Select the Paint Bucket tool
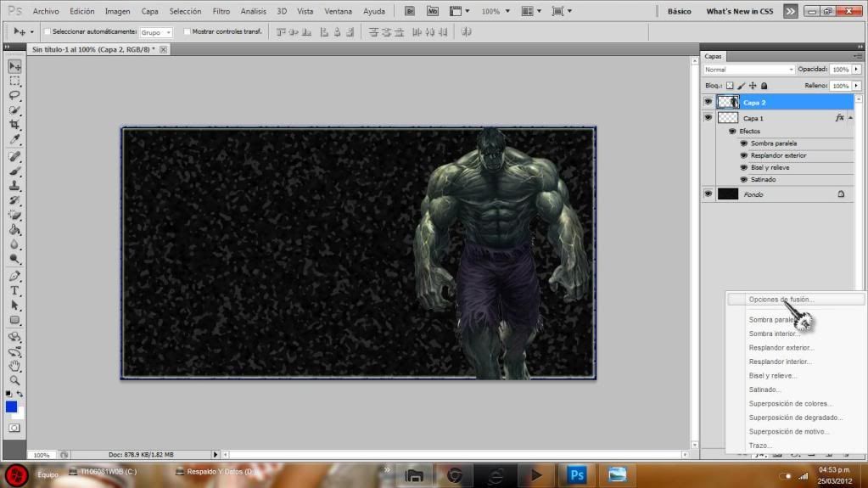This screenshot has width=868, height=488. tap(15, 229)
